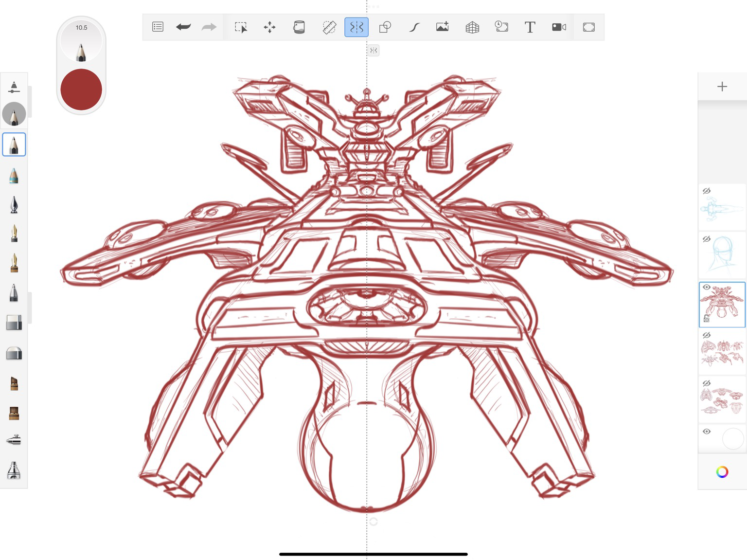
Task: Choose the Selection tool
Action: point(241,27)
